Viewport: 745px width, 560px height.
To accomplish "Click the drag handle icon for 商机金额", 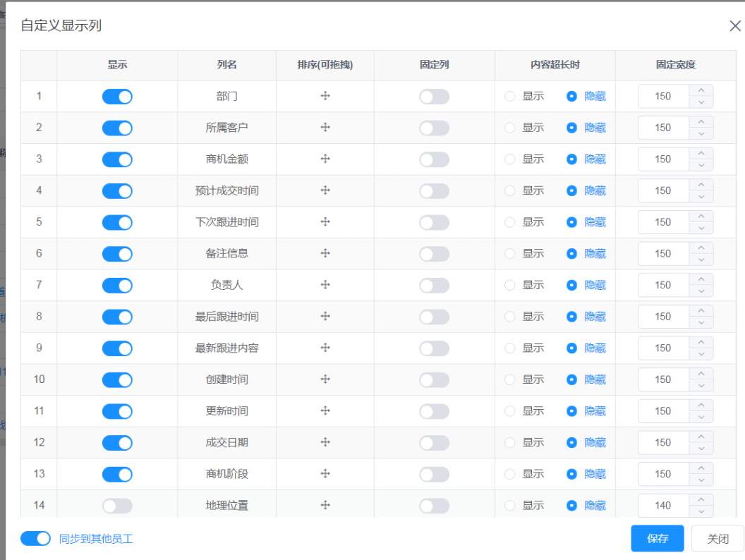I will tap(325, 159).
